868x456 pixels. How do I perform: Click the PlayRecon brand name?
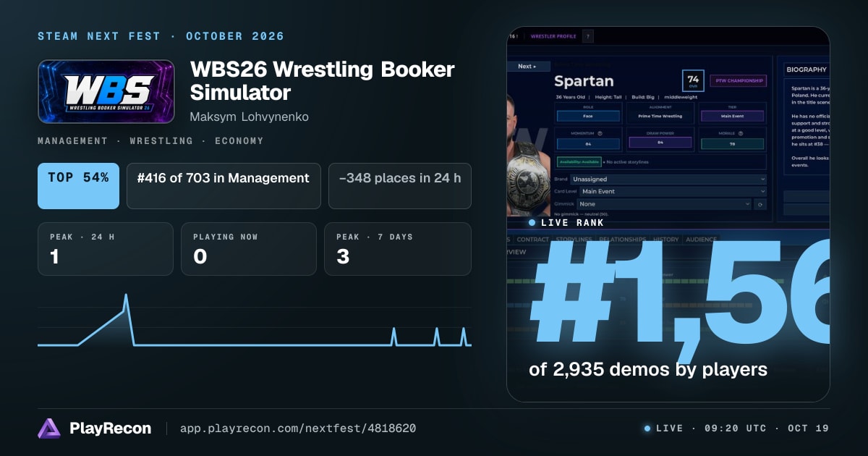pos(111,428)
